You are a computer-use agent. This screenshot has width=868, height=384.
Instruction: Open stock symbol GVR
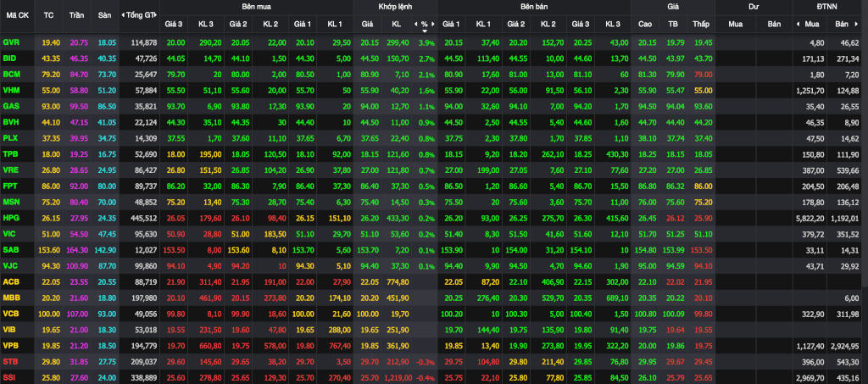[x=10, y=42]
